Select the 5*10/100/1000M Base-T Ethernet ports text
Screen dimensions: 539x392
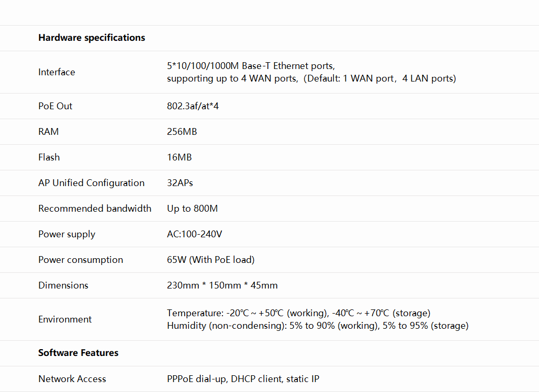(251, 66)
